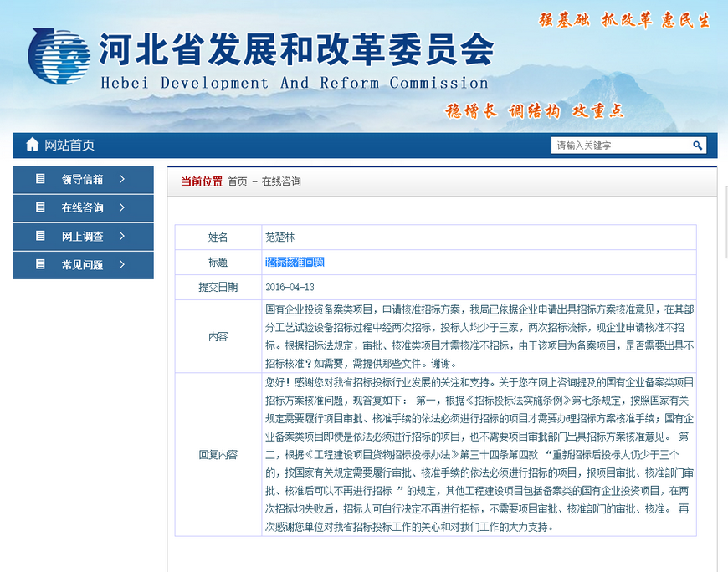Viewport: 728px width, 572px height.
Task: Click the name value 范楚林
Action: [280, 237]
